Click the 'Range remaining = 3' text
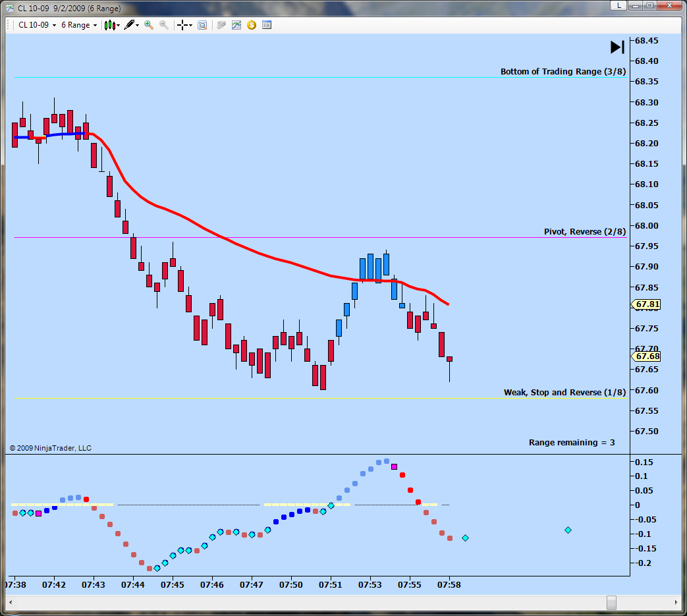The width and height of the screenshot is (687, 616). click(x=572, y=443)
